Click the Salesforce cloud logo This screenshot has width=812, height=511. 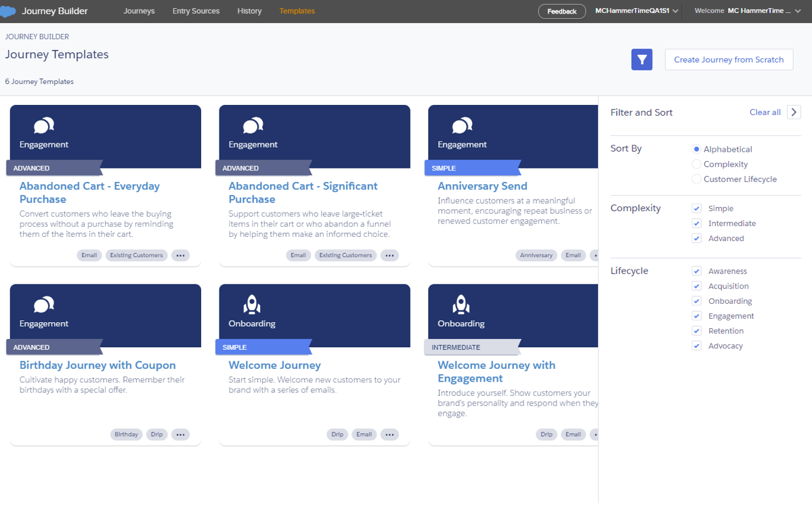(x=7, y=11)
